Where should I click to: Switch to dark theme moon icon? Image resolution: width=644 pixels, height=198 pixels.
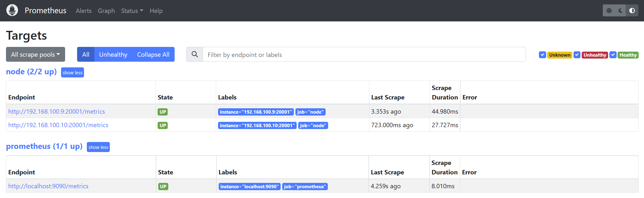point(620,11)
